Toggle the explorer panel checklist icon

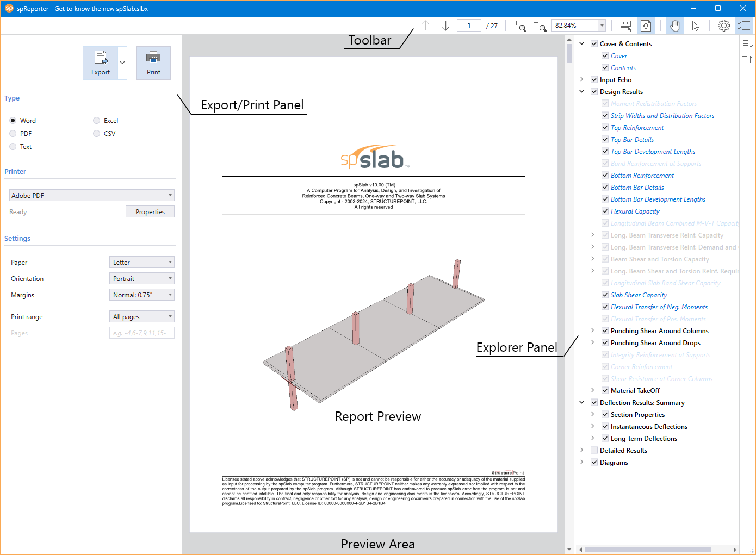tap(743, 26)
